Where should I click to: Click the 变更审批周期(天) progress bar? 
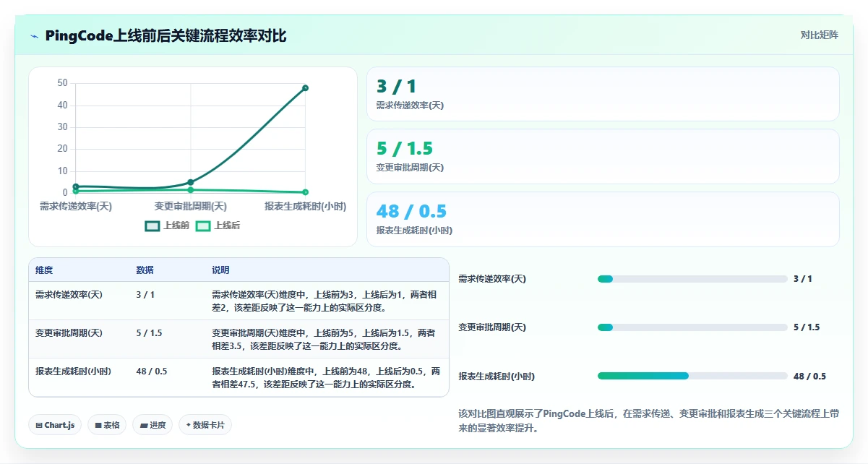coord(692,327)
